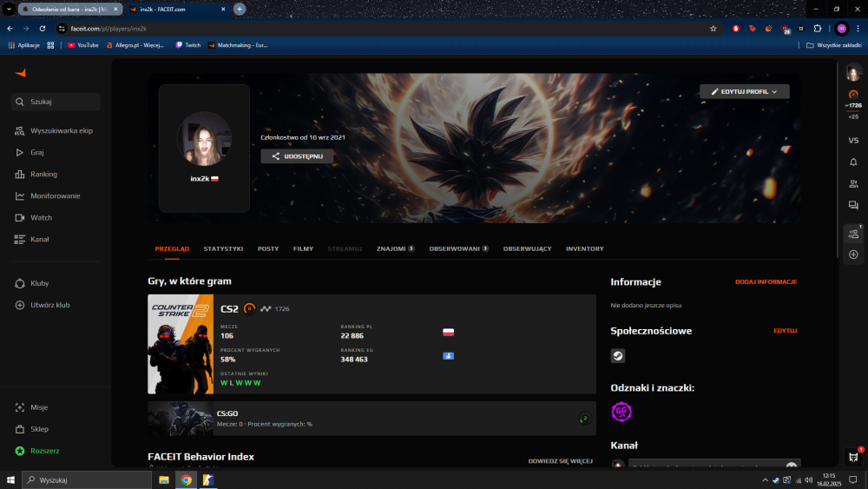
Task: Open notifications bell in right rail
Action: pyautogui.click(x=853, y=162)
